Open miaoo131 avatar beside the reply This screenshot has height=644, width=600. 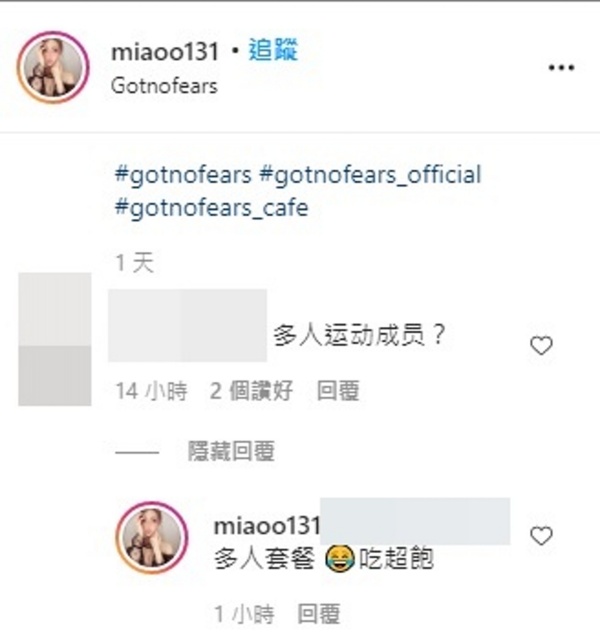click(152, 537)
